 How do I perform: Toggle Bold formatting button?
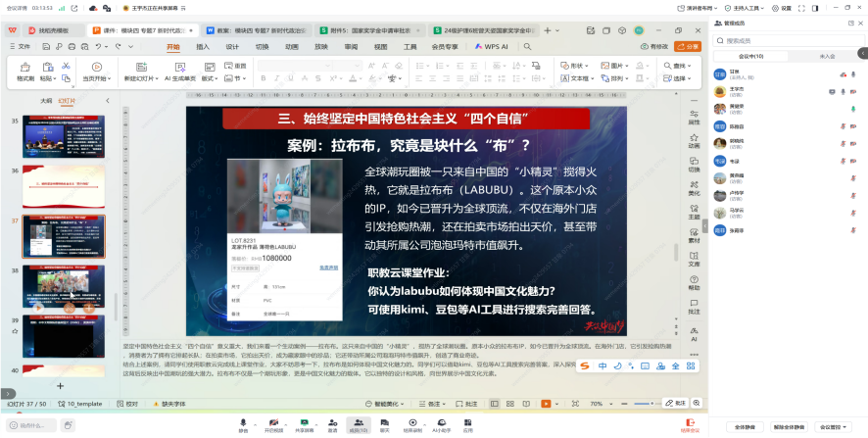pos(264,78)
